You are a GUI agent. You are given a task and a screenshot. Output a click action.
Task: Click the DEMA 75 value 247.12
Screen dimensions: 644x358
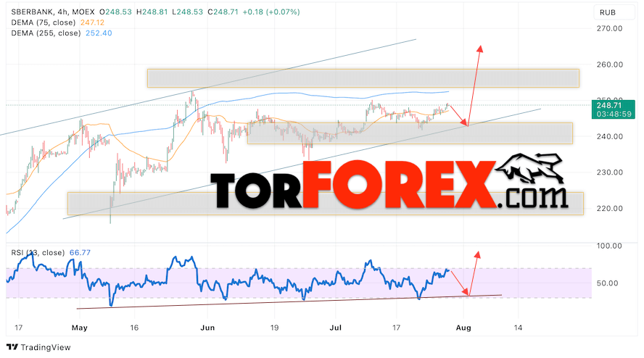[x=92, y=22]
